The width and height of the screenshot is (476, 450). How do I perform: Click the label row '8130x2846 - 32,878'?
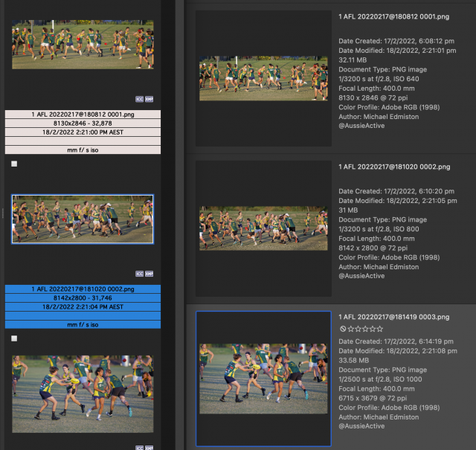[83, 123]
